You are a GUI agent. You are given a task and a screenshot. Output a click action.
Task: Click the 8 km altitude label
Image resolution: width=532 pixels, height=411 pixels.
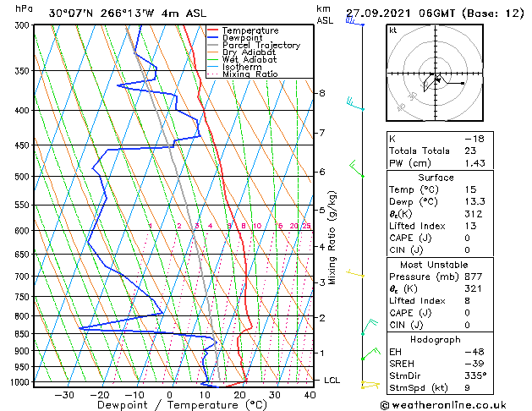(322, 93)
